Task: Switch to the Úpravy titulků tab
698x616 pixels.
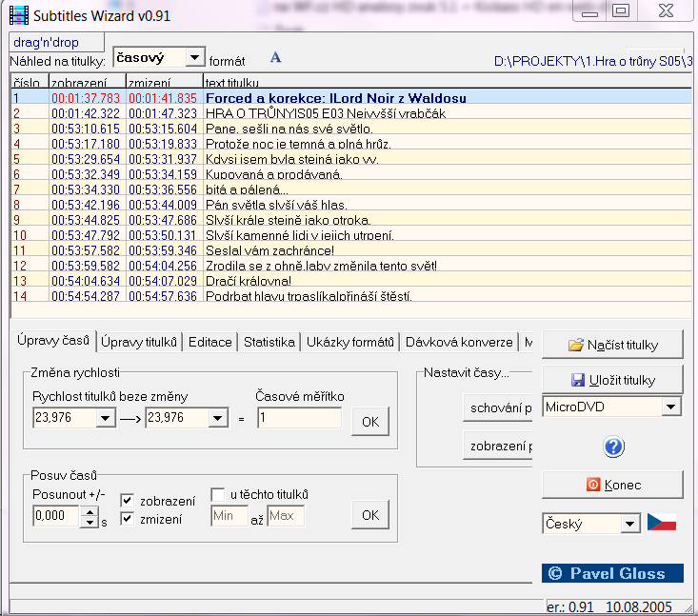Action: pyautogui.click(x=140, y=342)
